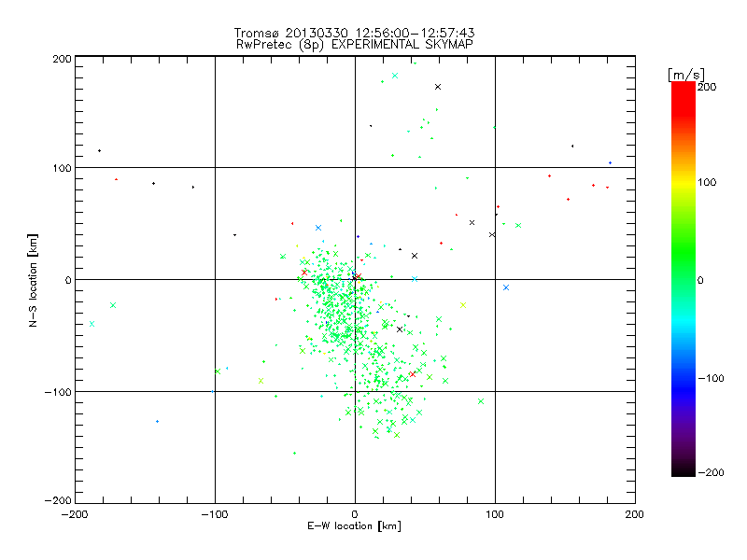
Task: Click the colorbar tick label "200"
Action: tap(707, 87)
